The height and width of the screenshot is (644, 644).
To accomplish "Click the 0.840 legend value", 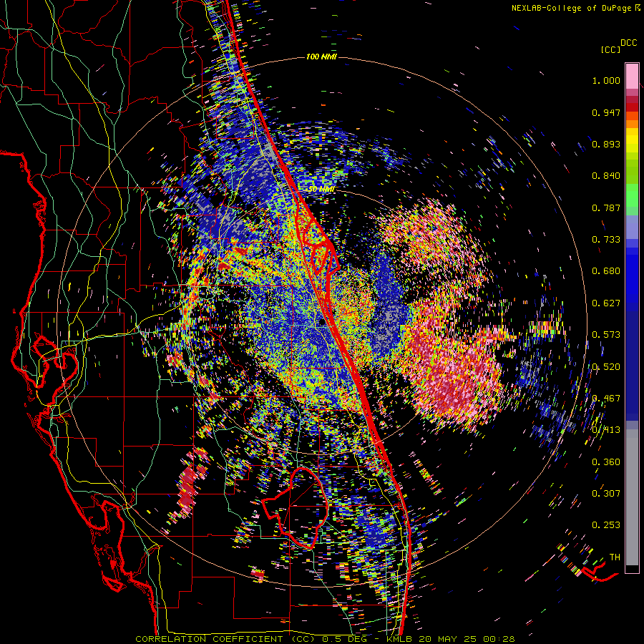I will [x=606, y=176].
